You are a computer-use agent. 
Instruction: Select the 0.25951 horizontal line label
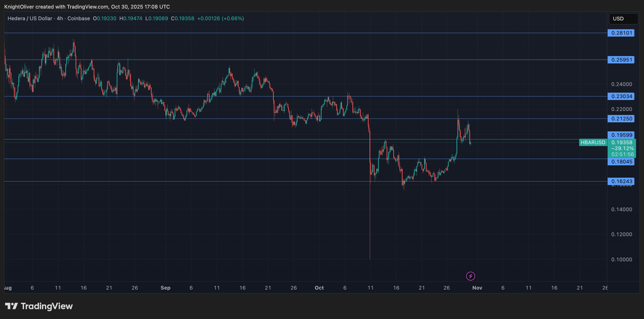(x=621, y=60)
